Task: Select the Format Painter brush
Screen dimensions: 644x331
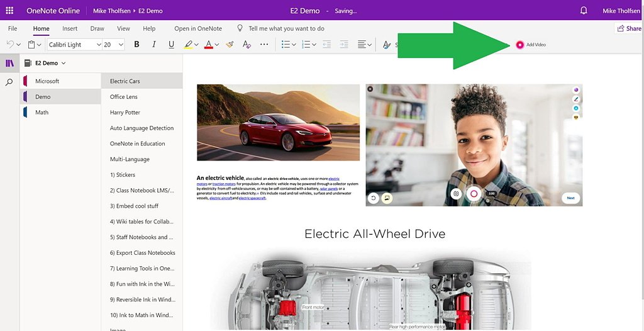Action: (x=230, y=45)
